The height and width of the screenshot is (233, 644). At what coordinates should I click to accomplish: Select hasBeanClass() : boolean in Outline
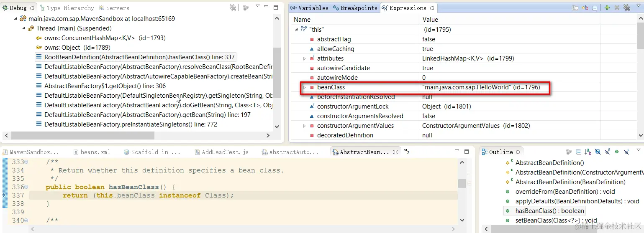tap(544, 211)
